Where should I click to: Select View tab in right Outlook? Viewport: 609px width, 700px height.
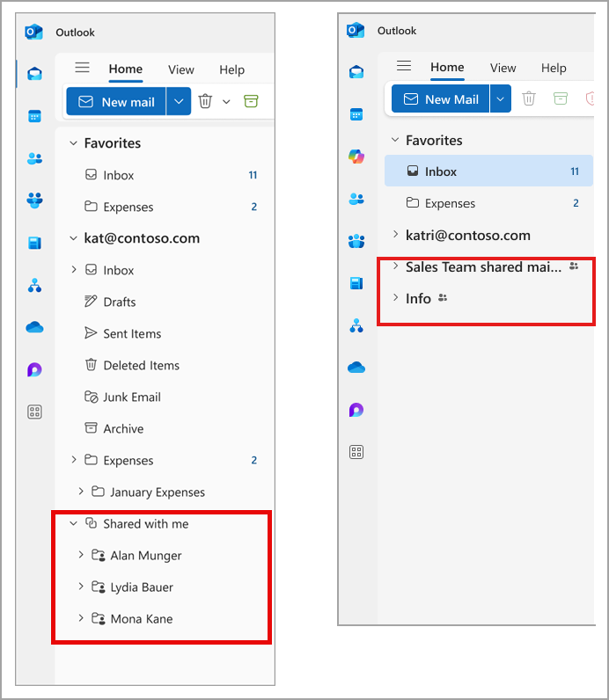pos(503,68)
